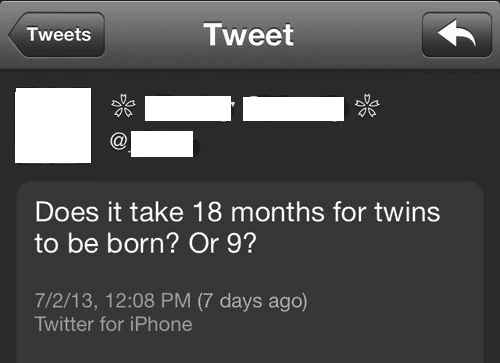
Task: Tap empty area of tweet bubble below source
Action: click(x=250, y=348)
